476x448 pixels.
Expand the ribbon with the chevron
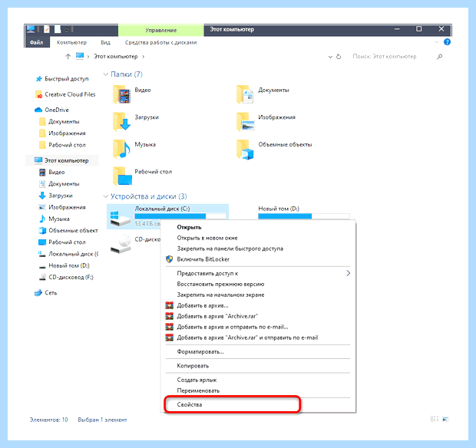point(436,42)
